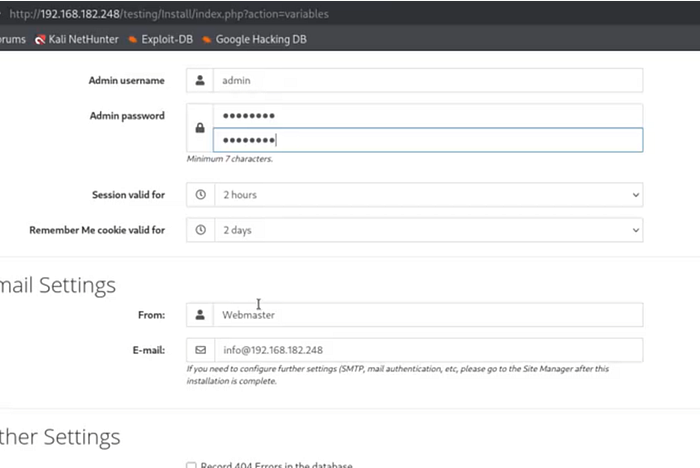Open the Exploit-DB bookmark
Viewport: 700px width, 468px height.
tap(161, 40)
